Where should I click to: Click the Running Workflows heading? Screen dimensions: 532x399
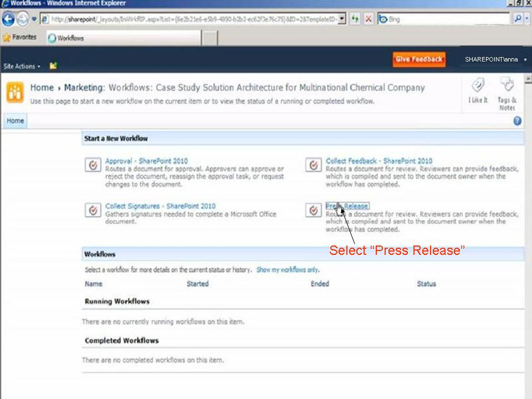tap(117, 301)
